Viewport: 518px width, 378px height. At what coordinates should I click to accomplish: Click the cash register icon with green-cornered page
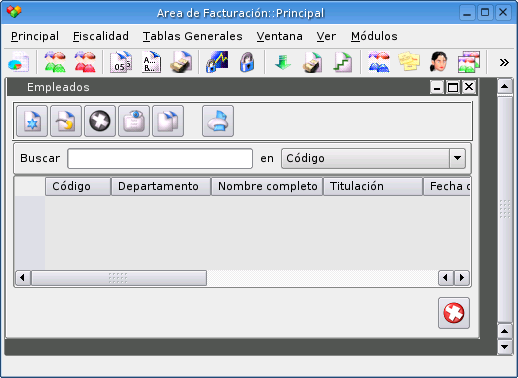(313, 62)
